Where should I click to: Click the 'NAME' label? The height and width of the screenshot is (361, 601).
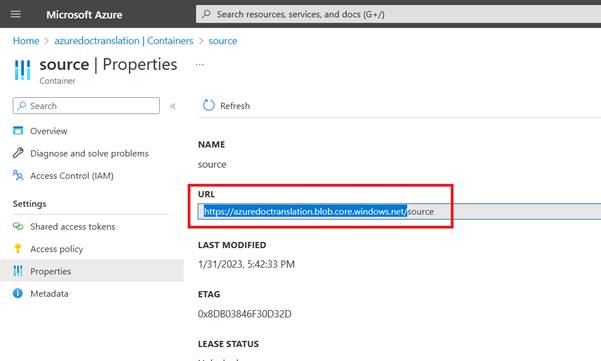tap(211, 144)
